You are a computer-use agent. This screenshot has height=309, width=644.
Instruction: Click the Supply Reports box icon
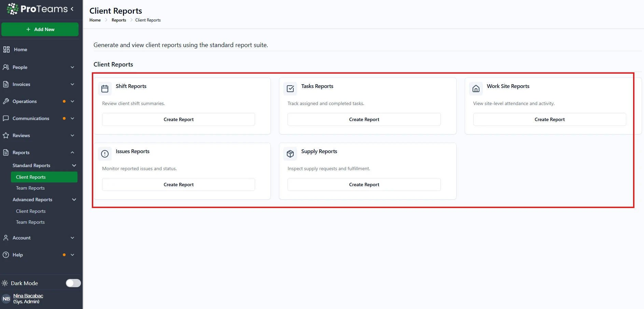(290, 154)
